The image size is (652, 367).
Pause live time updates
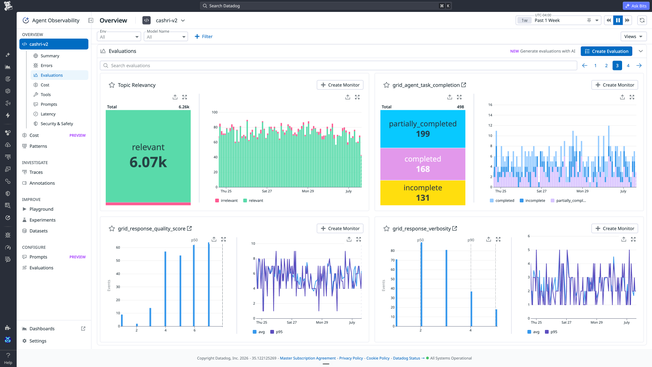point(618,20)
